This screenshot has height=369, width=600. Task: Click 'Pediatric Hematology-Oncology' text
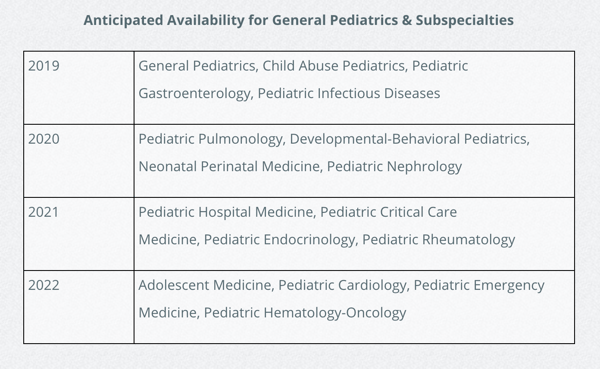click(x=305, y=313)
